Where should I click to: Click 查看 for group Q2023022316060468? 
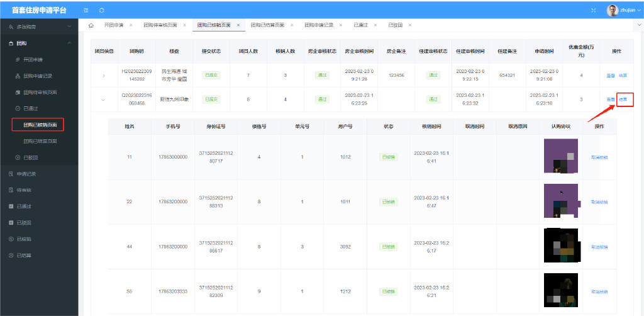(611, 99)
